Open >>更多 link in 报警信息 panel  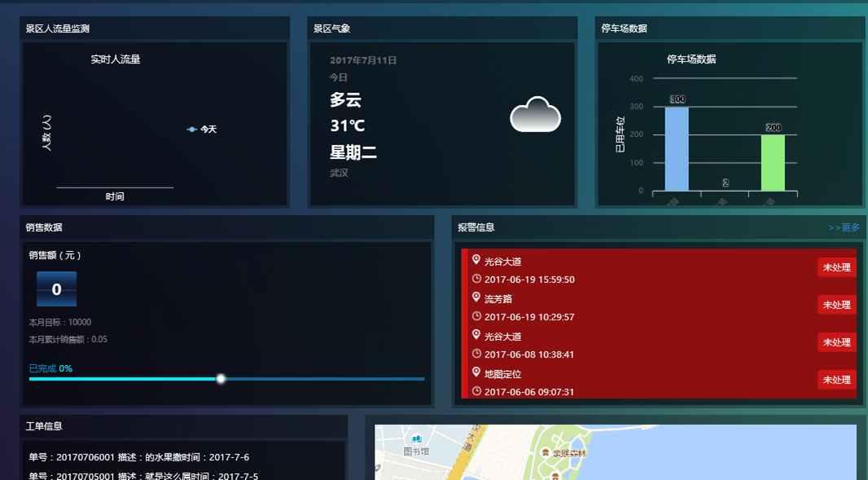(x=844, y=227)
